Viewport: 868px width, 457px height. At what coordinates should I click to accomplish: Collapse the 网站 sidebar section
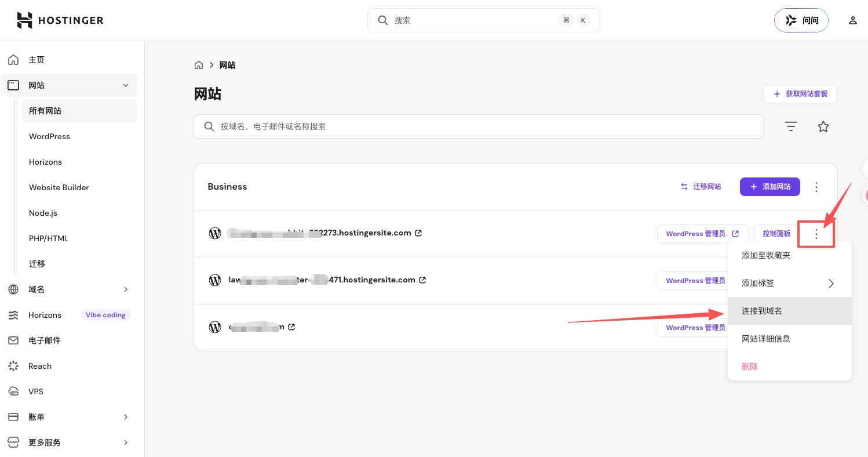coord(126,85)
